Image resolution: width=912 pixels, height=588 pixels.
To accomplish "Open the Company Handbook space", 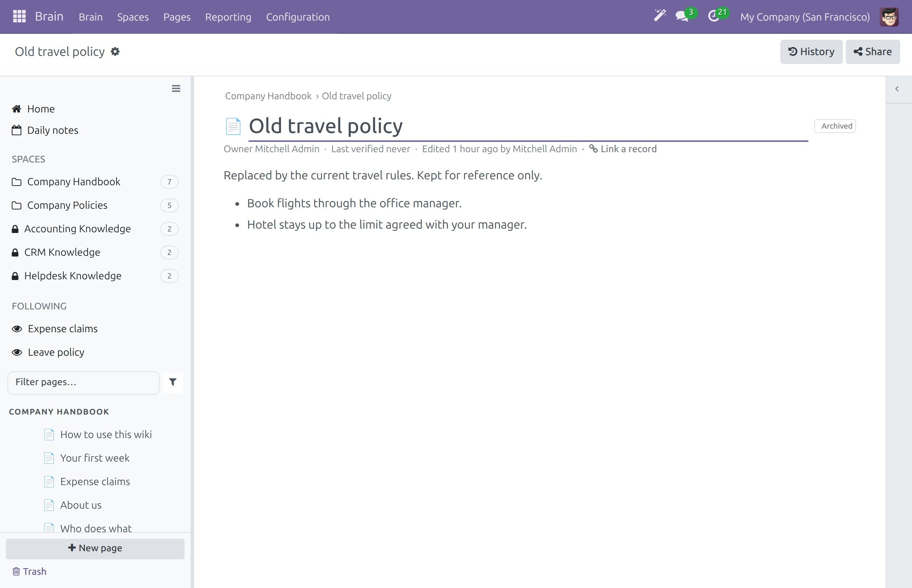I will [95, 182].
